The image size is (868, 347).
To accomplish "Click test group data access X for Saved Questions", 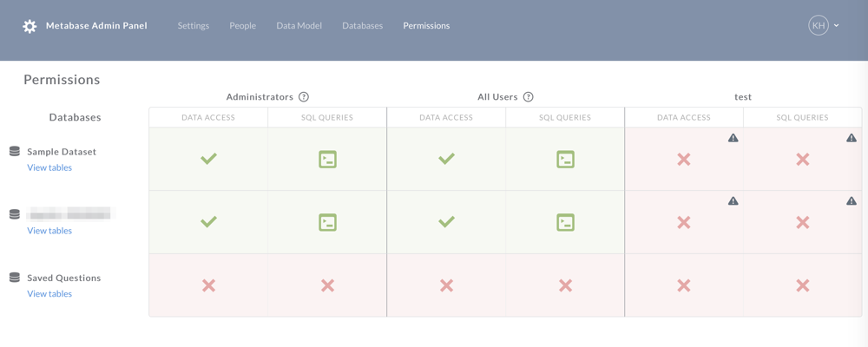I will pos(684,285).
